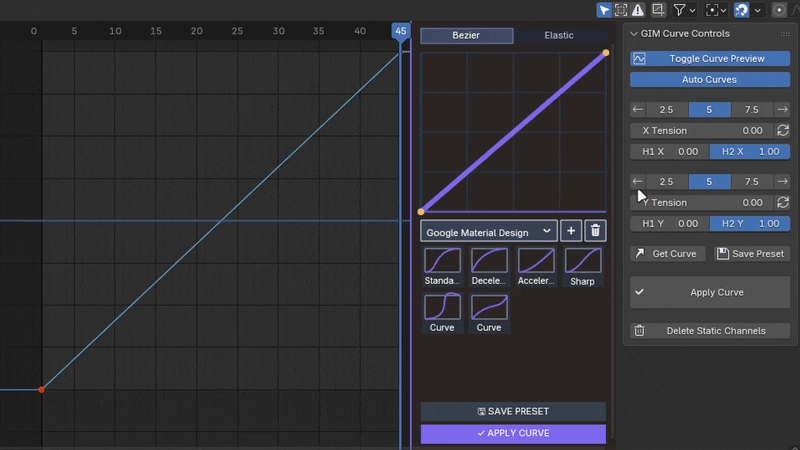Click Delete Static Channels button

(x=710, y=331)
